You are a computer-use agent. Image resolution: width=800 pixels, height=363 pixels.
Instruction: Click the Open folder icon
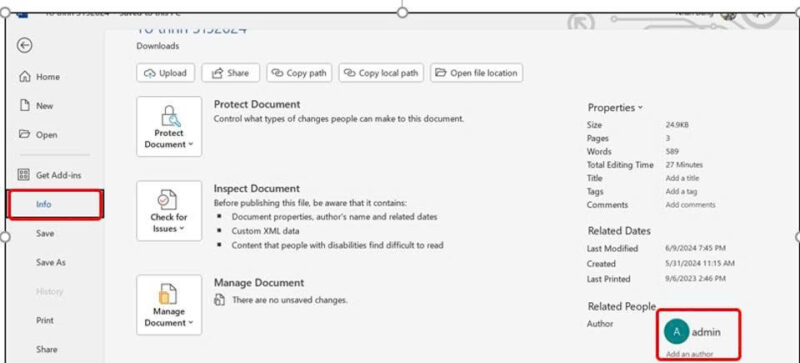(x=24, y=134)
